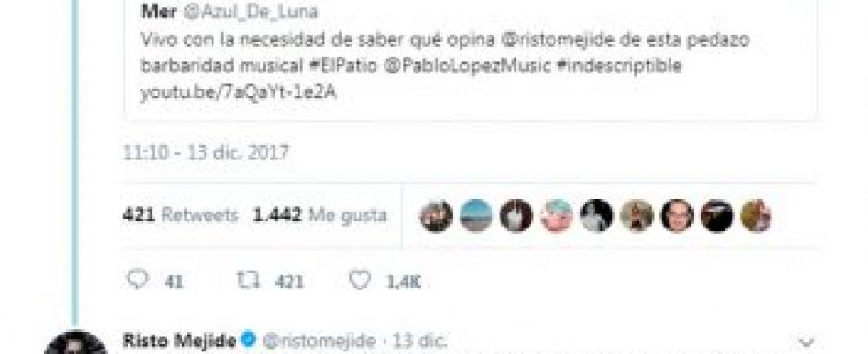Like the tweet with heart icon
868x354 pixels.
360,281
